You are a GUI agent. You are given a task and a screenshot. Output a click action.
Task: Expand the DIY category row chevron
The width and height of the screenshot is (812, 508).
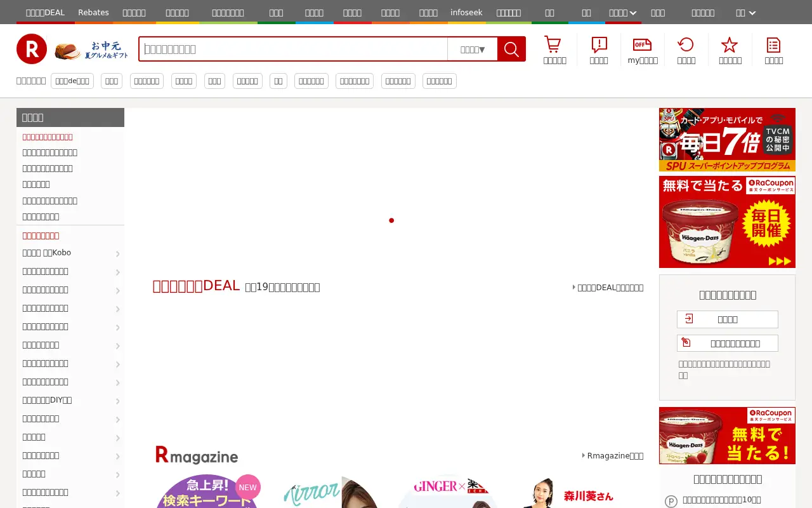(118, 401)
